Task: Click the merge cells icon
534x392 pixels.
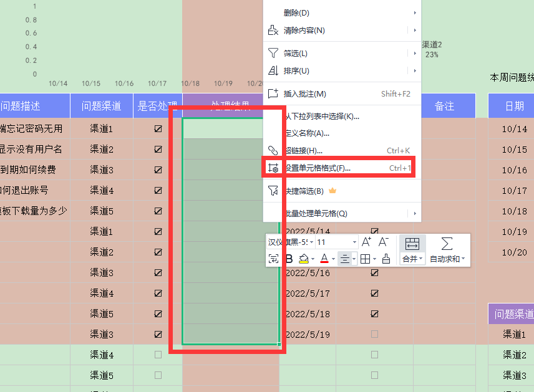Action: 412,244
